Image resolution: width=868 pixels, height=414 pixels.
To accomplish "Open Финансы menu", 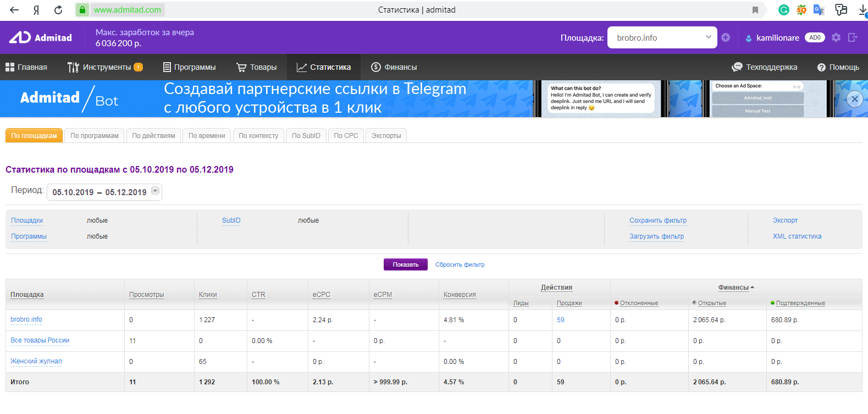I will click(x=394, y=67).
